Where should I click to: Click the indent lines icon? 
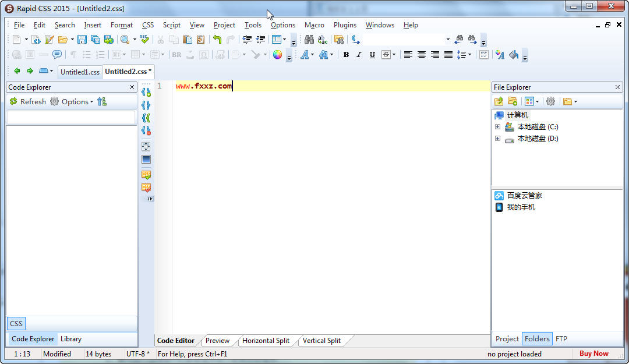[x=247, y=40]
